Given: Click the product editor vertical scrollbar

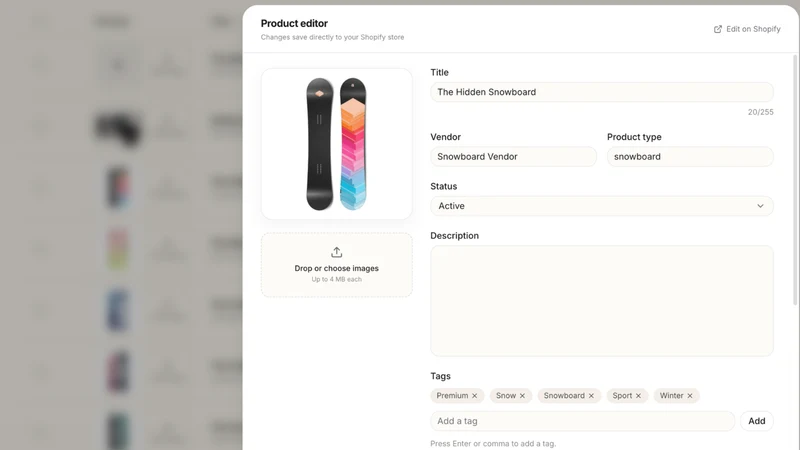Looking at the screenshot, I should (795, 180).
